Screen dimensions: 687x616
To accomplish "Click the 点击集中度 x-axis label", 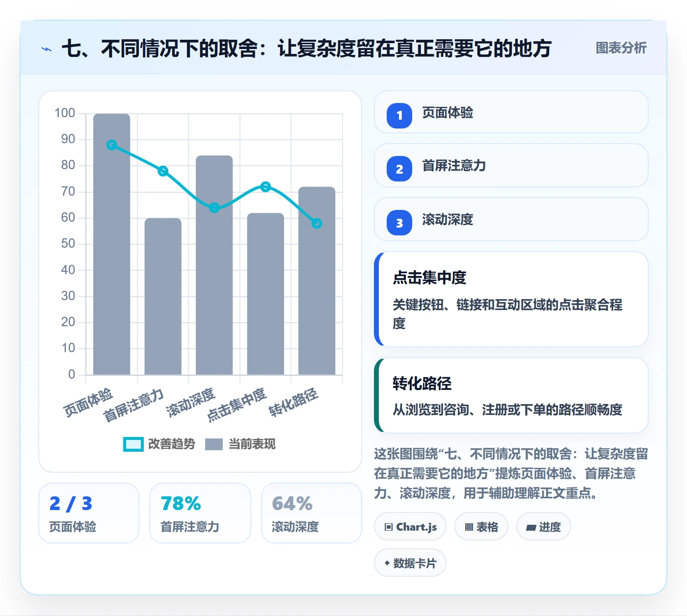I will (237, 405).
